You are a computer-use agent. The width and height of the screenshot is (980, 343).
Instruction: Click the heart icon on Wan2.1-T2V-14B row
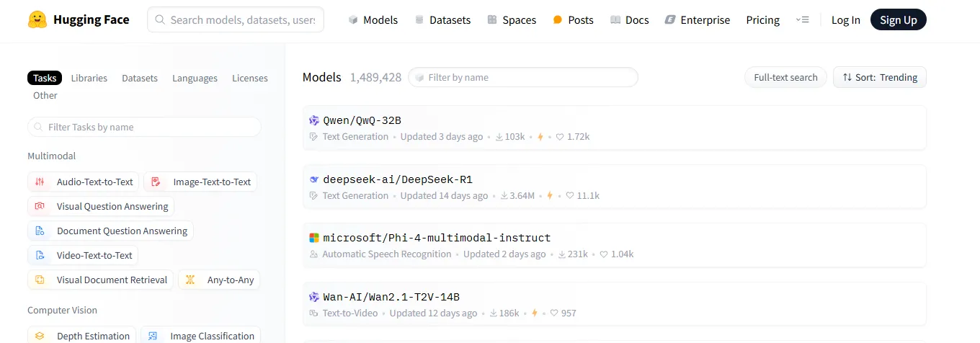[x=554, y=313]
